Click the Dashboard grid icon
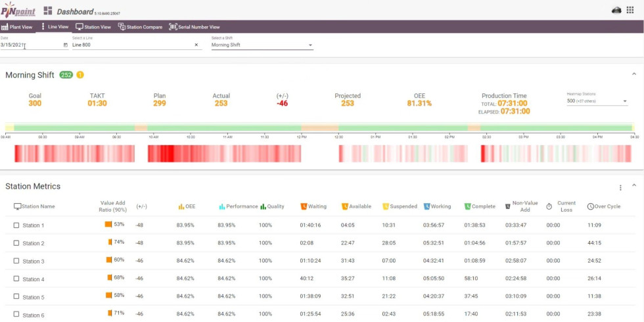 48,11
